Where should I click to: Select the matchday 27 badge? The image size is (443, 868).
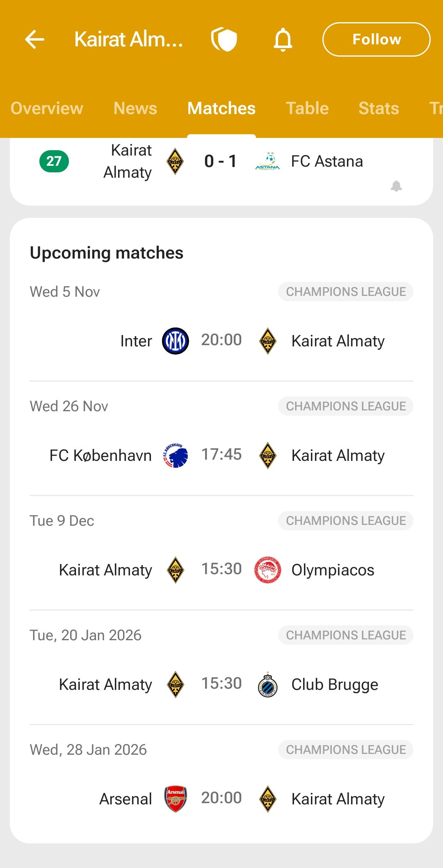coord(54,161)
